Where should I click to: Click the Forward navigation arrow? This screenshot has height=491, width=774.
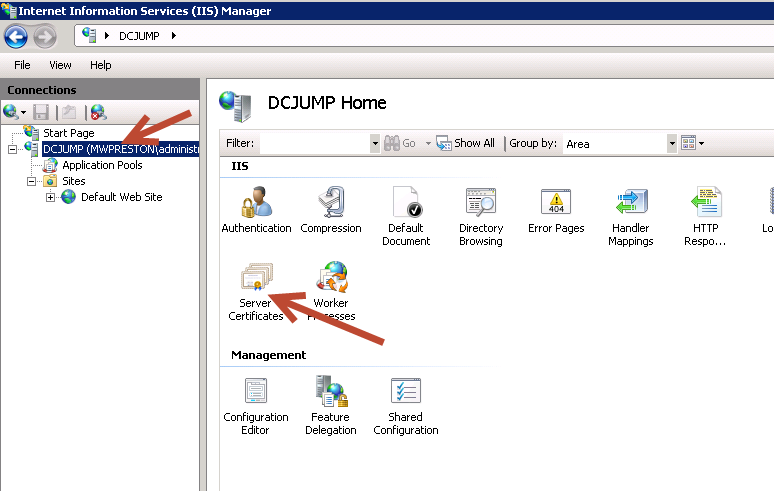click(x=45, y=37)
